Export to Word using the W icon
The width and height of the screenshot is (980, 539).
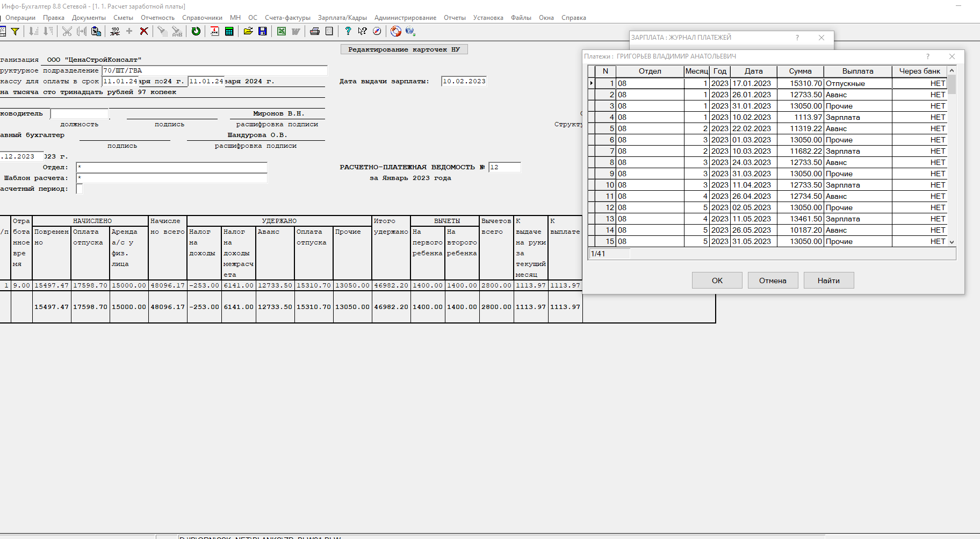click(296, 31)
